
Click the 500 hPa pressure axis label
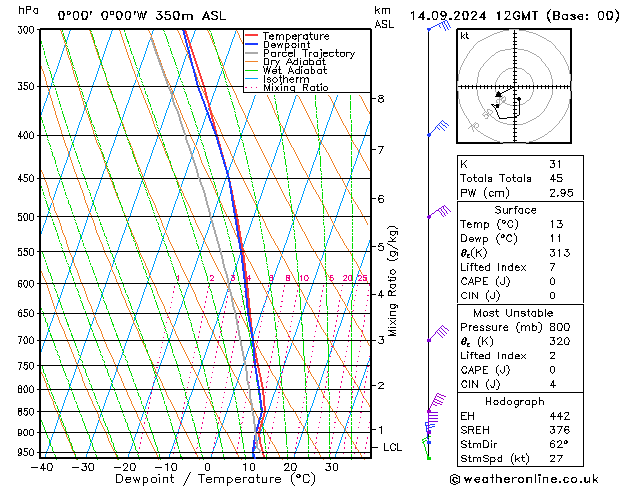[x=27, y=217]
